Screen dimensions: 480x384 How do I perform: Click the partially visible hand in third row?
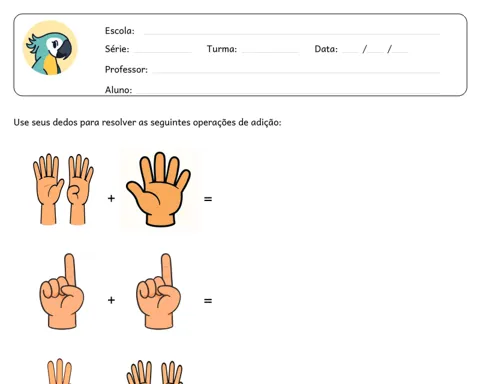pyautogui.click(x=59, y=371)
